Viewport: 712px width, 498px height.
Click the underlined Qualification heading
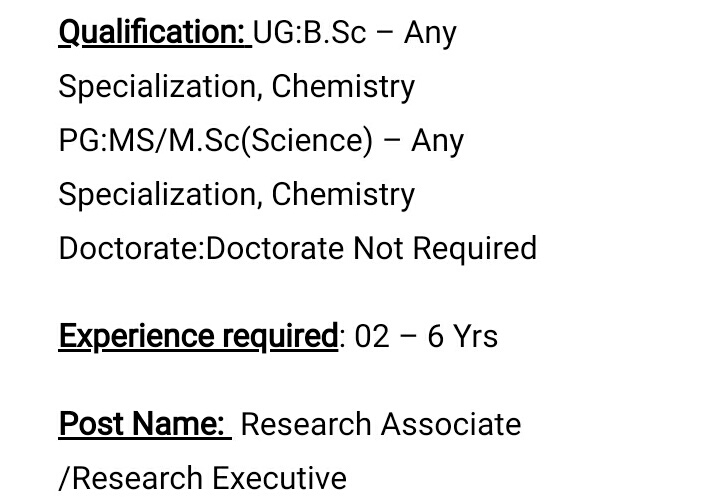click(155, 33)
